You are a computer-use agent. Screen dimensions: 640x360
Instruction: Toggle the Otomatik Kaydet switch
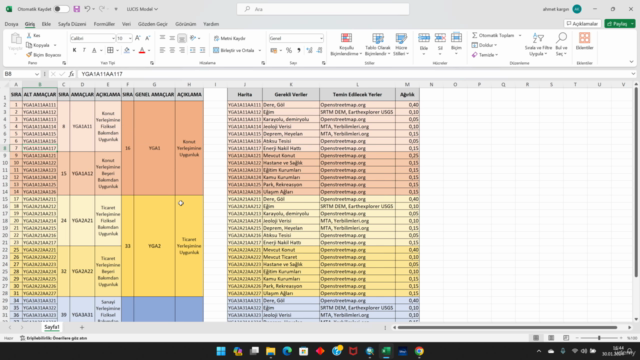[x=61, y=9]
